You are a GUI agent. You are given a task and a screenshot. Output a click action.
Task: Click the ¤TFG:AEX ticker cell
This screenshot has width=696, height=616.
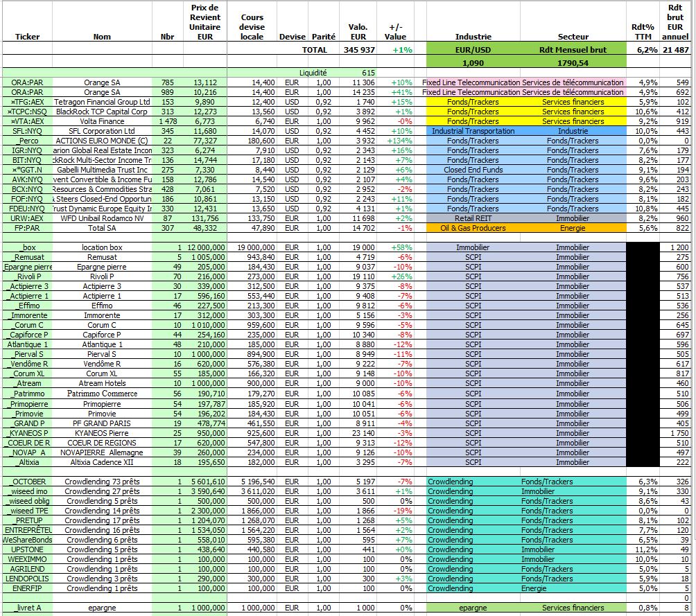pos(27,102)
